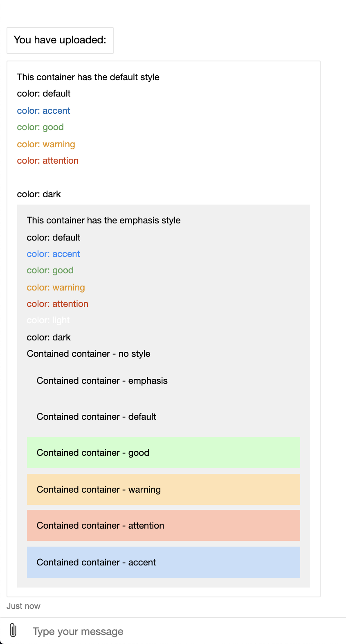Select the blue 'color: accent' text link
Screen dimensions: 346x644
[43, 110]
